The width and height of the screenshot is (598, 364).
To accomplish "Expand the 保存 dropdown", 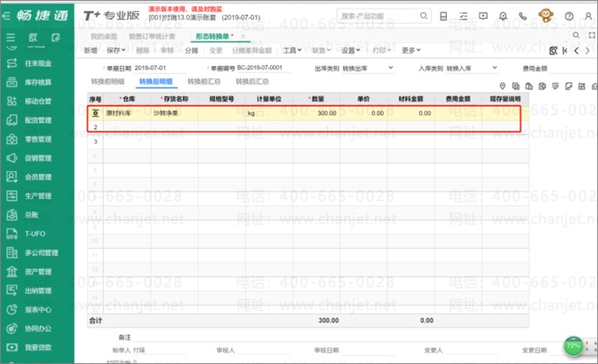I will pos(114,50).
